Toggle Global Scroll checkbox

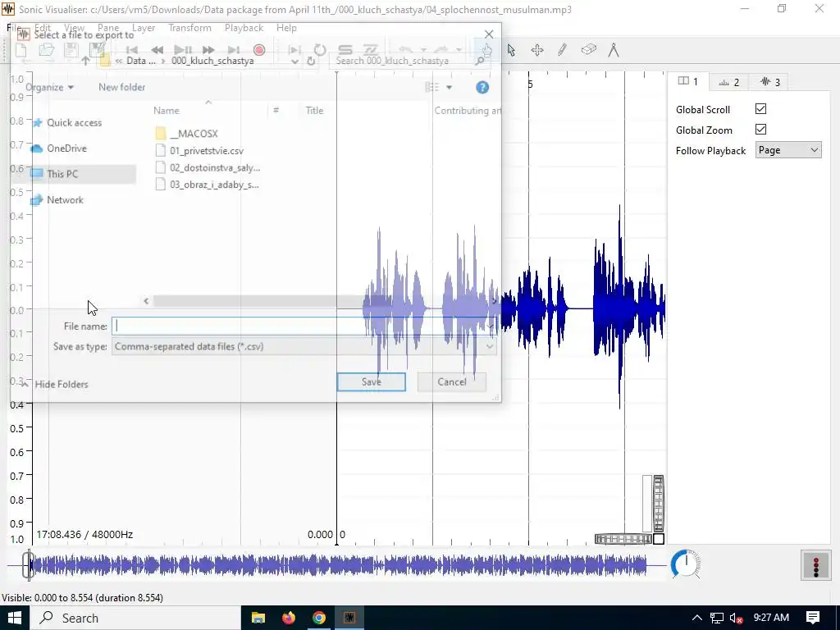[760, 109]
